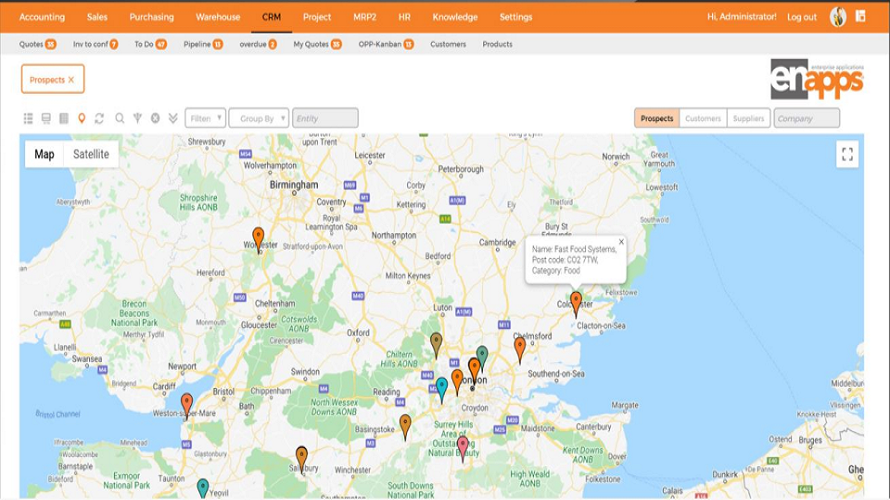Click the Company input field
The width and height of the screenshot is (890, 500).
coord(807,118)
